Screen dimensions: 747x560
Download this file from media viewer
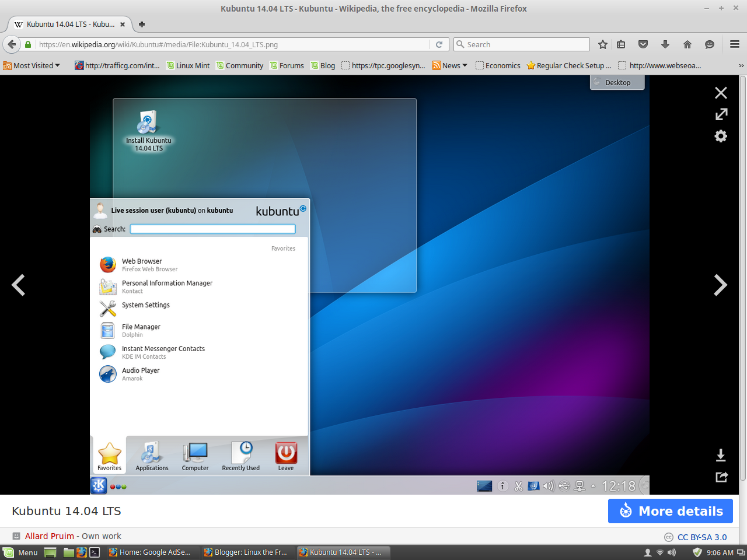coord(721,455)
